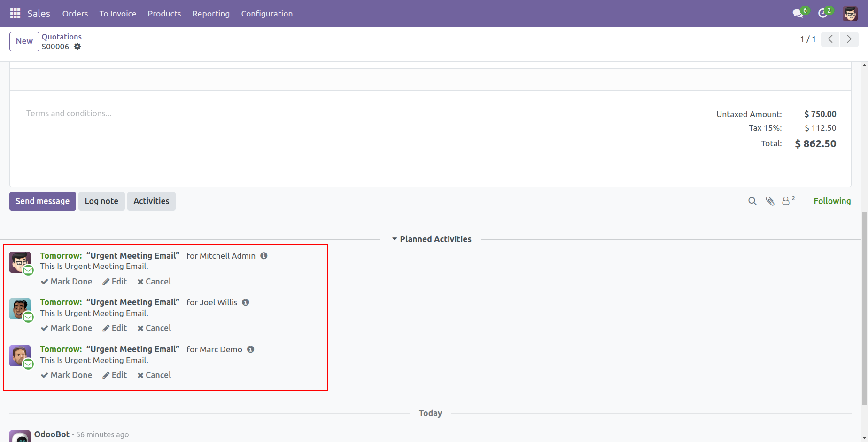The width and height of the screenshot is (868, 442).
Task: Click Marc Demo's avatar in activities
Action: point(20,356)
